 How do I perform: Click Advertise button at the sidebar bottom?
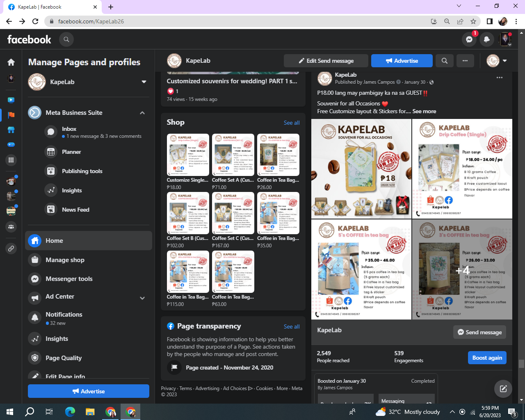pos(89,391)
